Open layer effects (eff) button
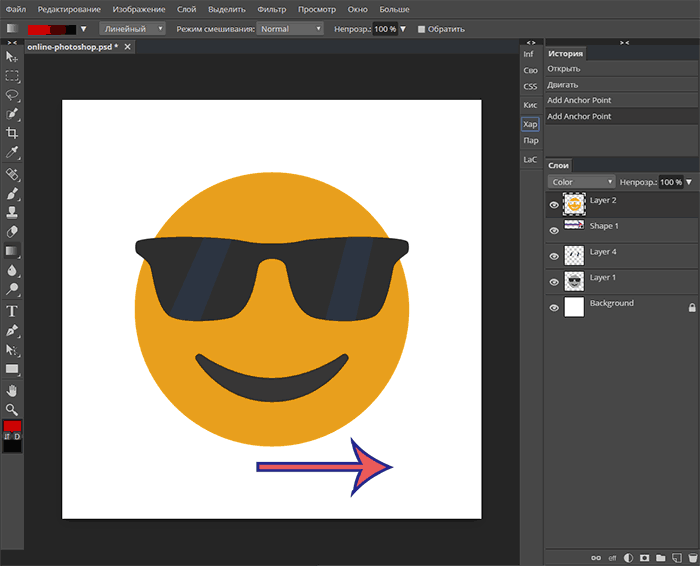 [x=612, y=558]
